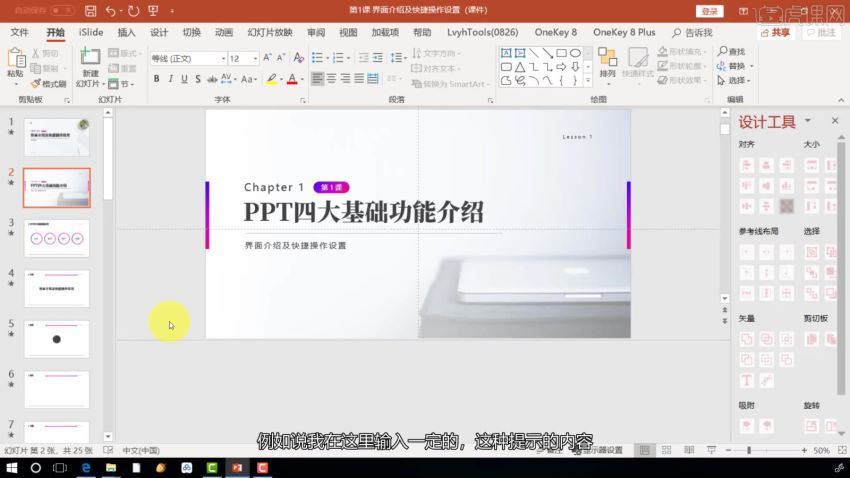The image size is (850, 478).
Task: Select the Format Painter (格式刷) tool
Action: coord(48,84)
